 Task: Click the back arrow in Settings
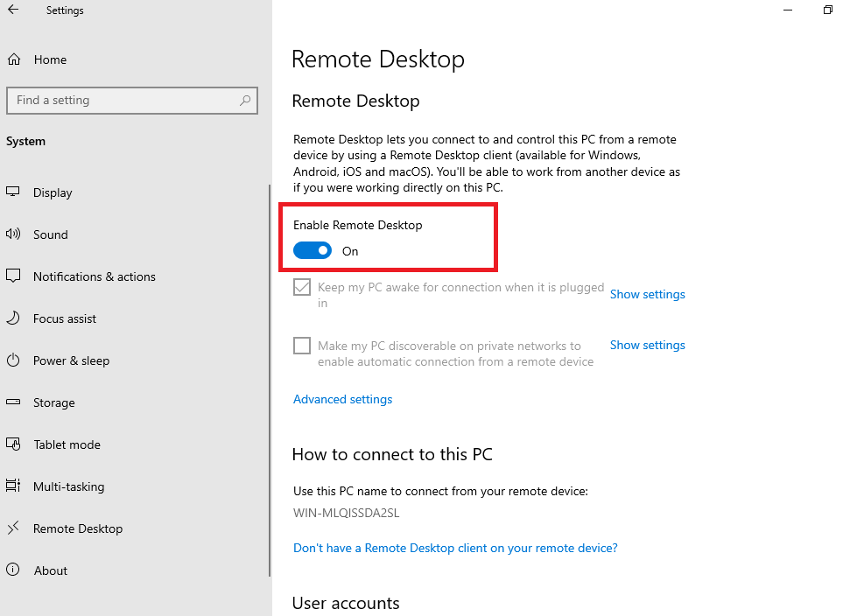13,10
